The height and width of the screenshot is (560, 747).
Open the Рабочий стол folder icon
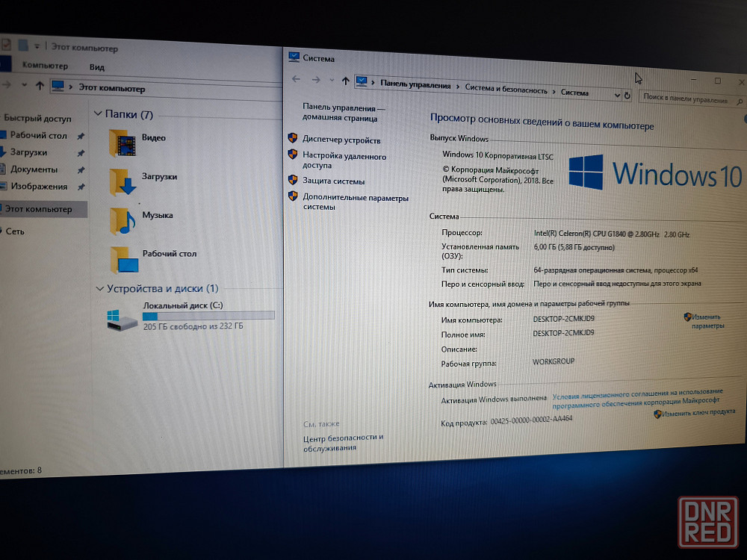[x=124, y=259]
